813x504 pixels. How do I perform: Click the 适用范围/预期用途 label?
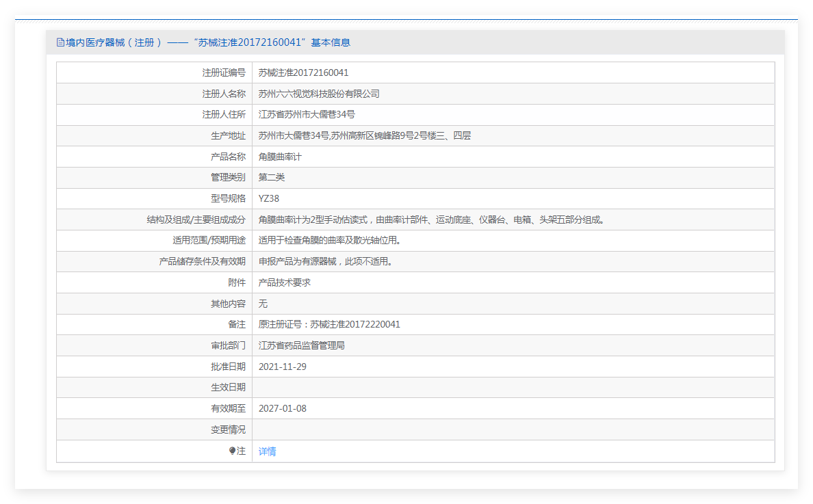(x=209, y=240)
